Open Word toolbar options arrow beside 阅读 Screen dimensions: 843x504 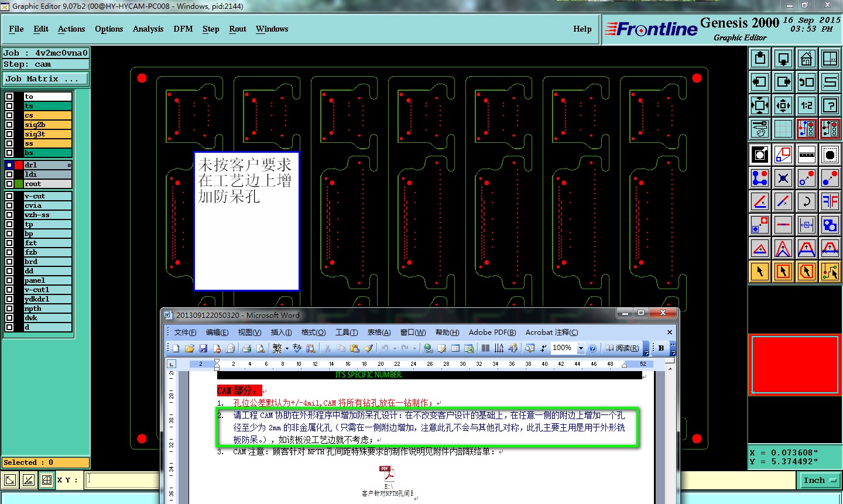pyautogui.click(x=646, y=348)
